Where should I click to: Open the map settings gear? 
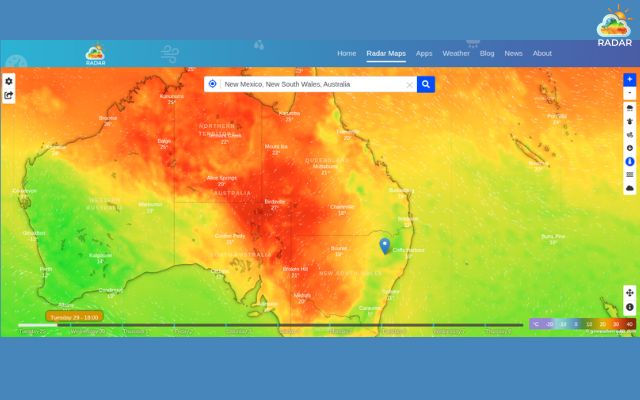pos(9,81)
